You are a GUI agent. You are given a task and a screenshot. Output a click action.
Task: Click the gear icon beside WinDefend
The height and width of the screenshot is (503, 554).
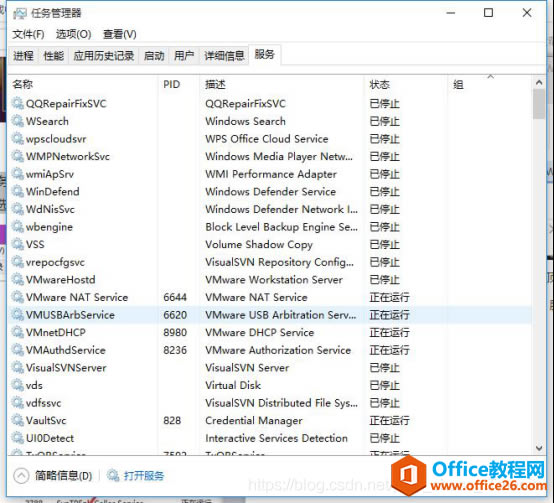tap(17, 191)
